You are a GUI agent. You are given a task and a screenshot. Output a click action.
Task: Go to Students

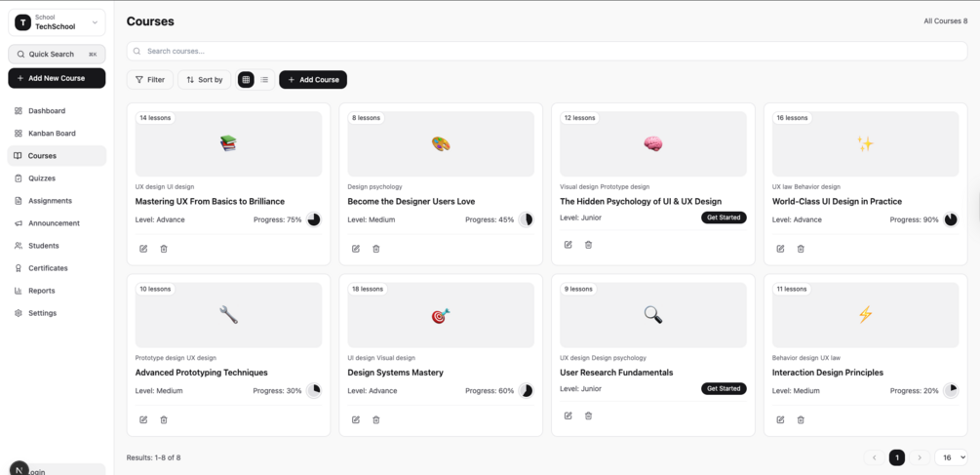click(x=57, y=246)
